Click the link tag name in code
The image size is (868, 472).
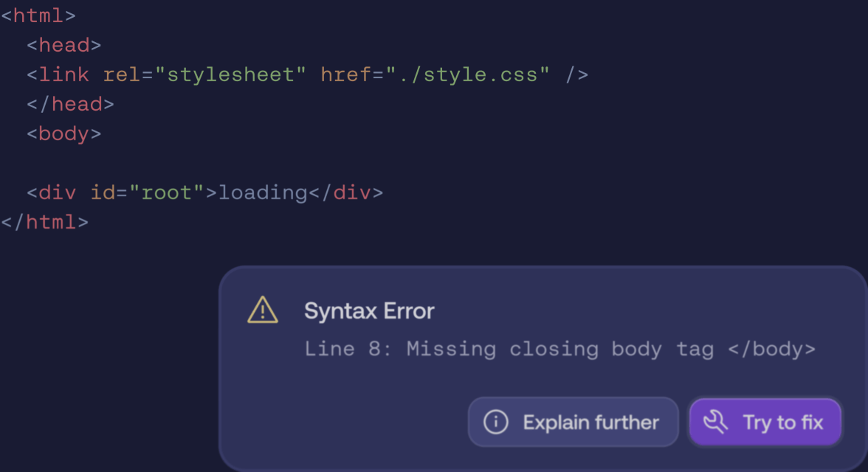[x=63, y=74]
